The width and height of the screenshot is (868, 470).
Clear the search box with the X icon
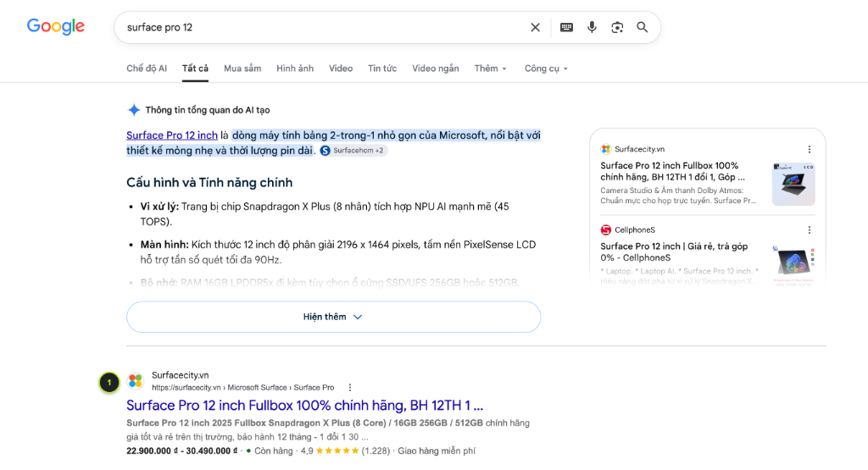click(535, 27)
